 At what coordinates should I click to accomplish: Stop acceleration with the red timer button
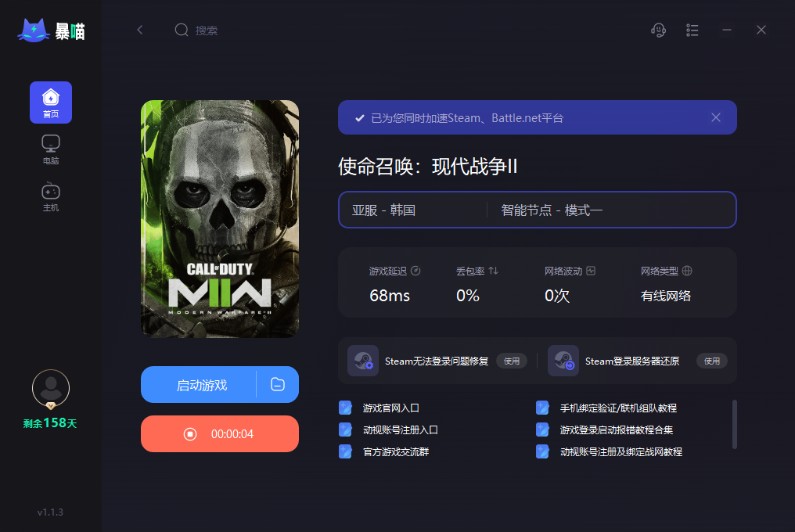click(220, 433)
